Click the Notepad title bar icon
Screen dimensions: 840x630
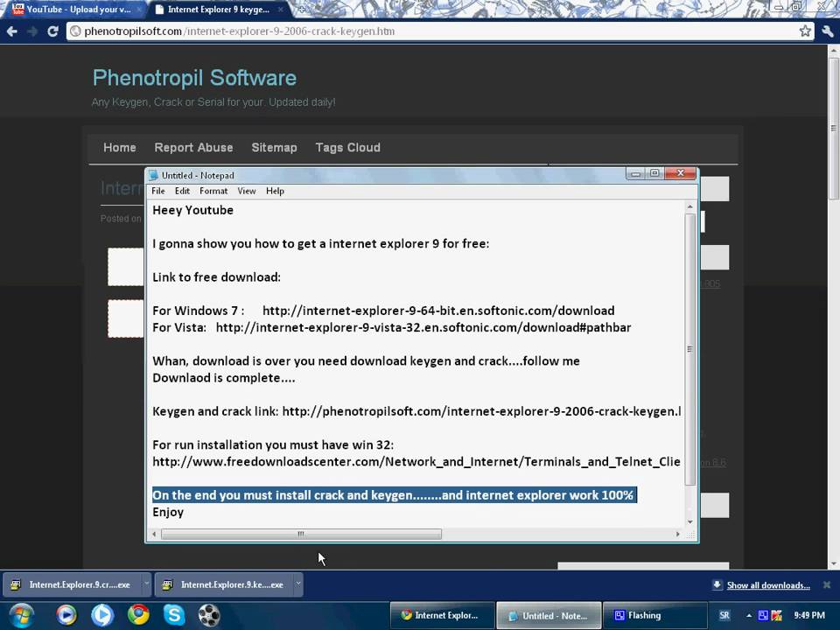[x=153, y=175]
